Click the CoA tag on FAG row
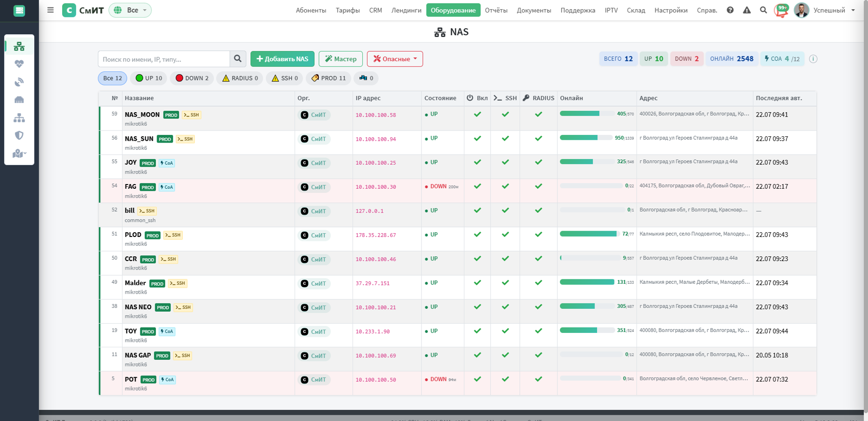Image resolution: width=868 pixels, height=421 pixels. click(x=167, y=187)
